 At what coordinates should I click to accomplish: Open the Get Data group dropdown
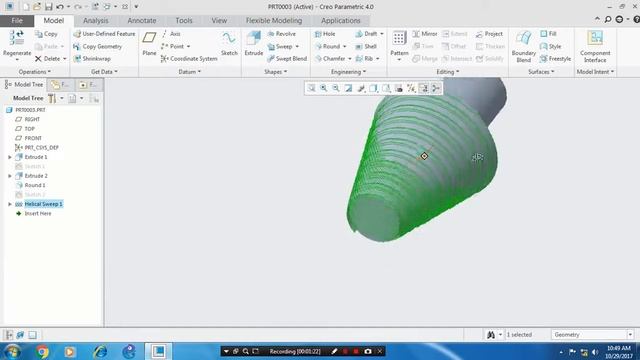[x=104, y=72]
